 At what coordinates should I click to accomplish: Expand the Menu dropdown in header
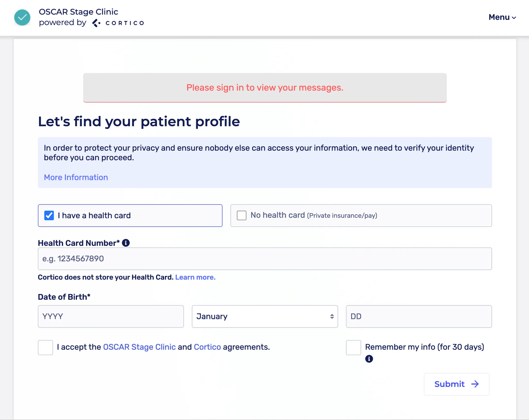click(x=499, y=17)
